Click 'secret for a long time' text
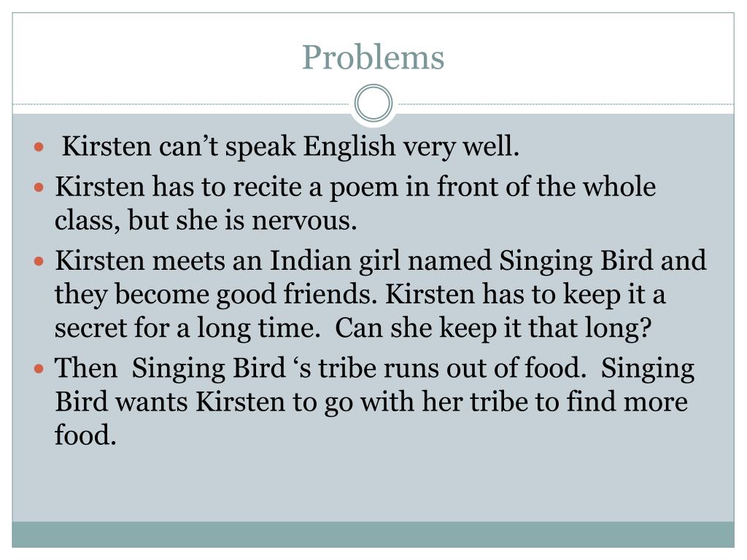 point(187,328)
